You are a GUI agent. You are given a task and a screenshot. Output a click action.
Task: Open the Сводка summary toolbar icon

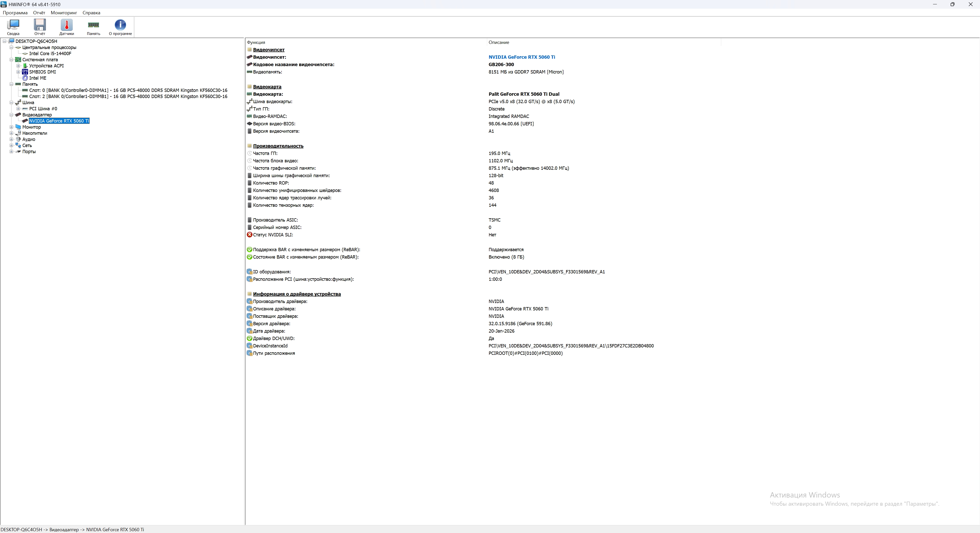pos(13,27)
